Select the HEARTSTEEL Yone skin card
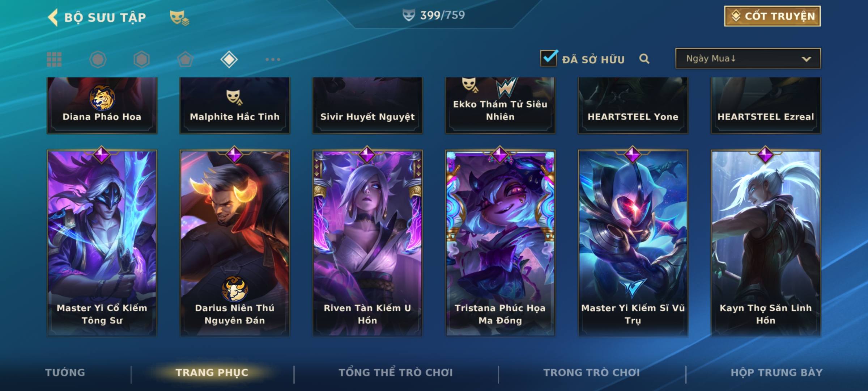868x391 pixels. [633, 105]
